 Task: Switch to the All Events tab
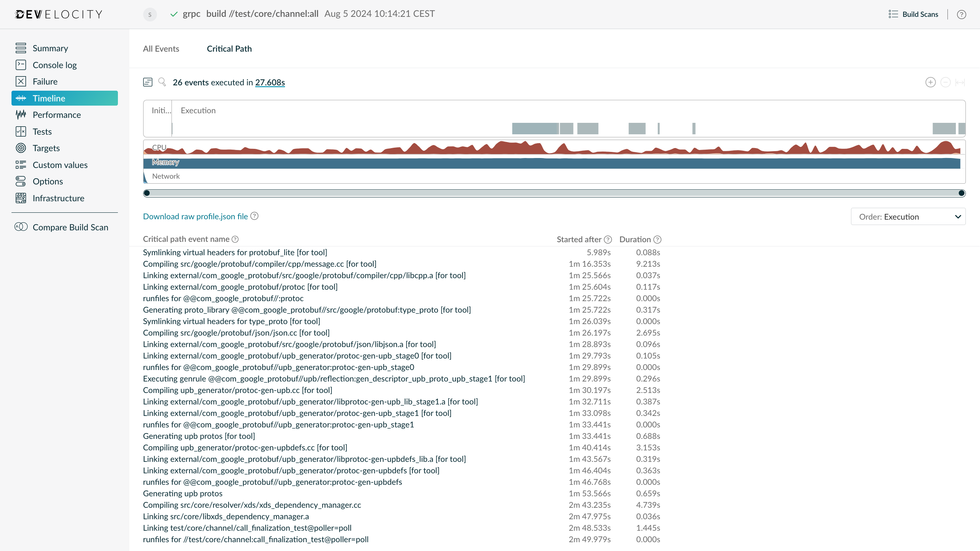(161, 49)
